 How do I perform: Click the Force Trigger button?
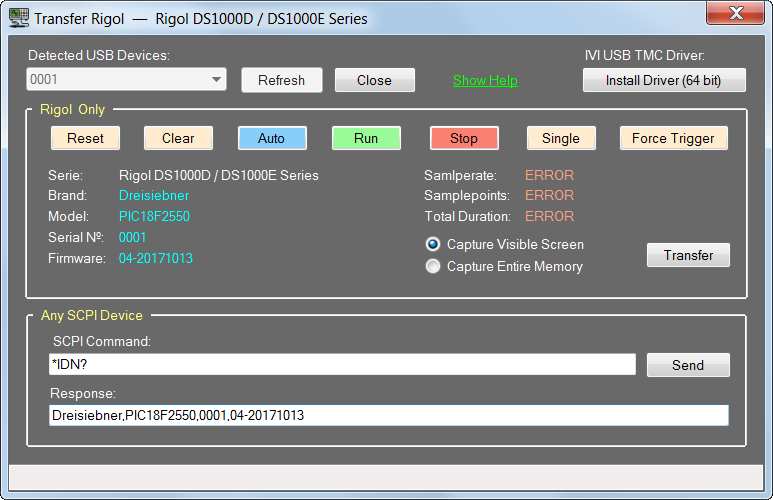click(673, 138)
